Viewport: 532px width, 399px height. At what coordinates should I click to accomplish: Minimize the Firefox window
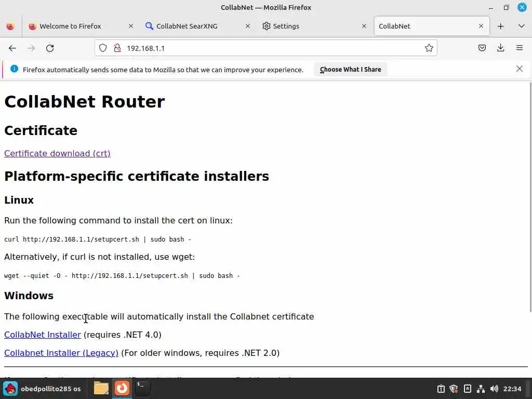pyautogui.click(x=490, y=7)
